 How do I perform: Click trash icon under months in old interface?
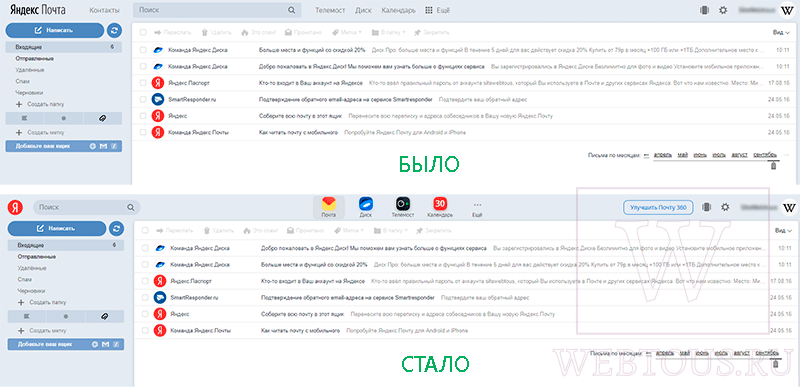774,166
